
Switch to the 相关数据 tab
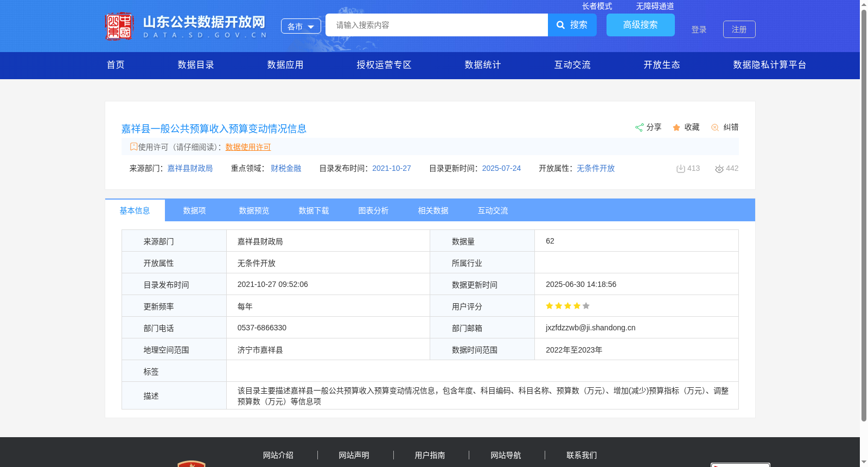tap(433, 210)
